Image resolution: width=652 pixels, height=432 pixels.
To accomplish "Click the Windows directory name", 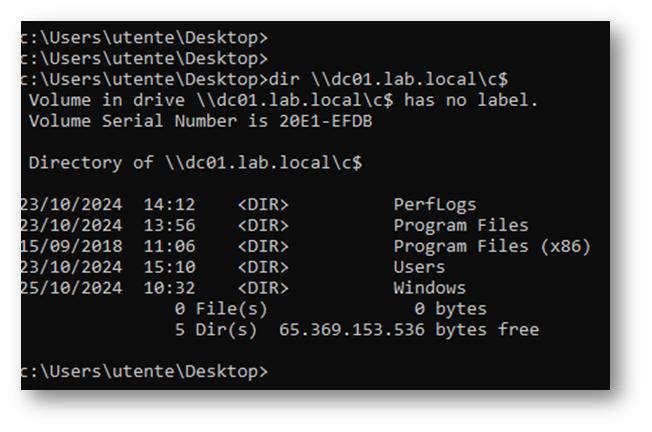I will (x=429, y=288).
